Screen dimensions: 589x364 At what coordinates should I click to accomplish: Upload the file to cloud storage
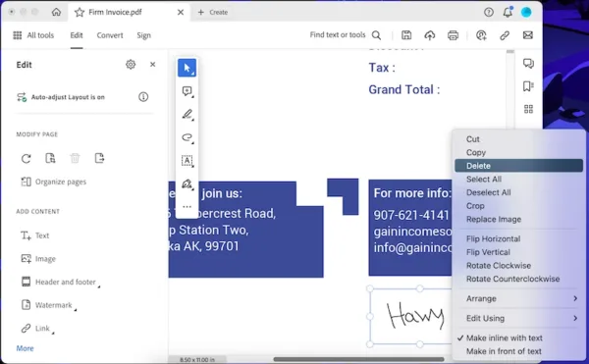(x=430, y=35)
